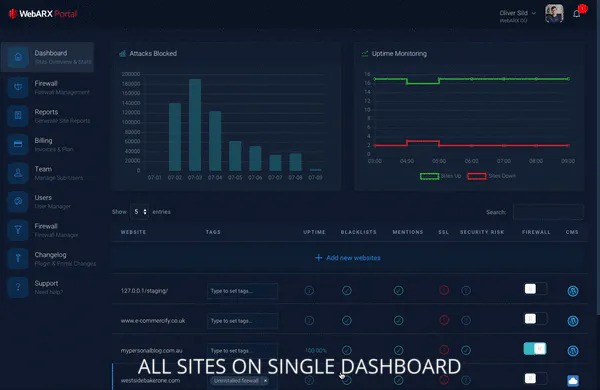The height and width of the screenshot is (390, 600).
Task: Toggle the firewall switch for www.e-commercify.co.uk
Action: (535, 318)
